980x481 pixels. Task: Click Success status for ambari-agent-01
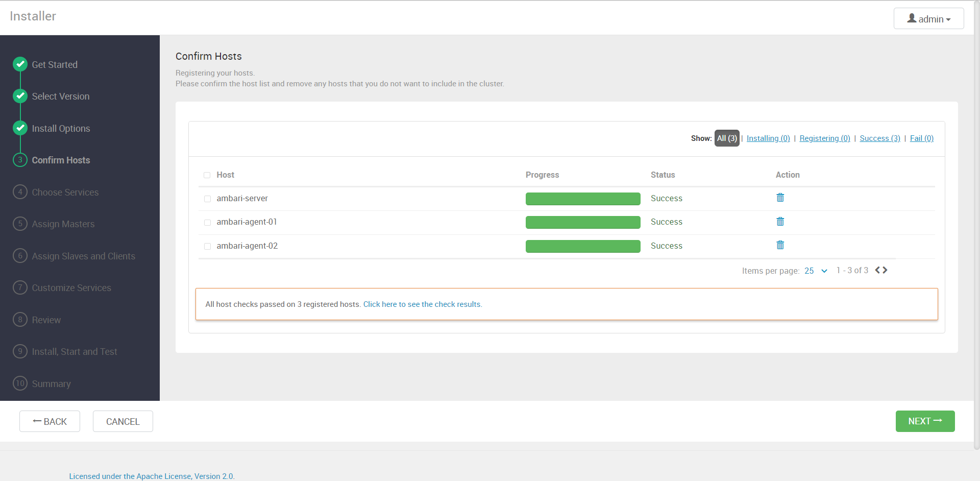(x=666, y=222)
